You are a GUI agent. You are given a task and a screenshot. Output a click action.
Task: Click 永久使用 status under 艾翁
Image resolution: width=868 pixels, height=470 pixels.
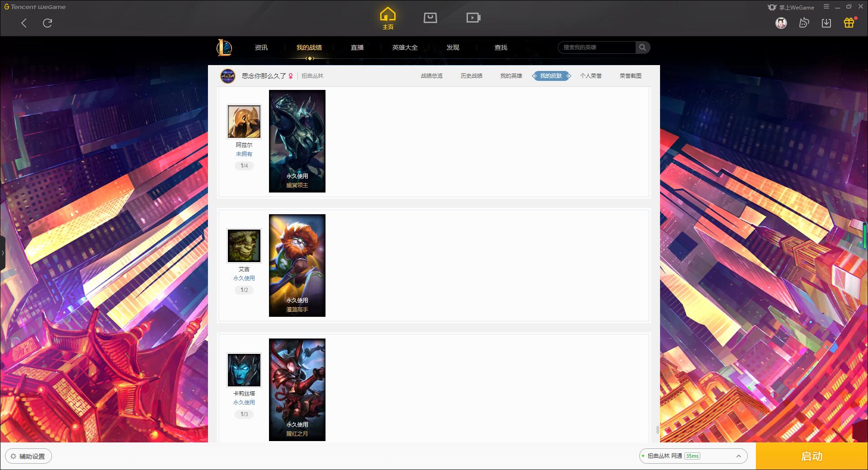[x=244, y=278]
